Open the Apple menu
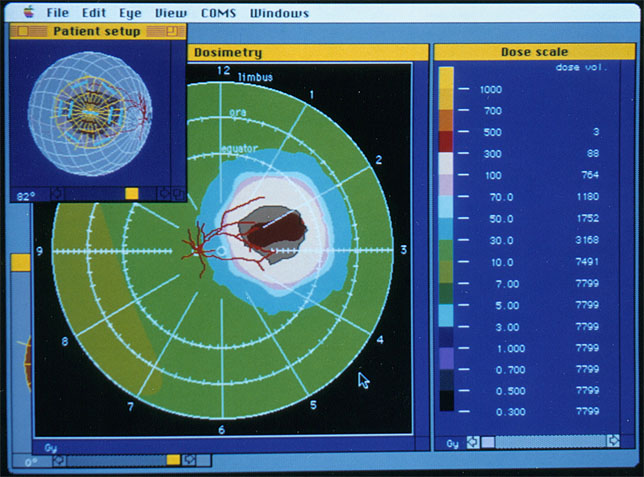Viewport: 644px width, 477px height. click(28, 13)
